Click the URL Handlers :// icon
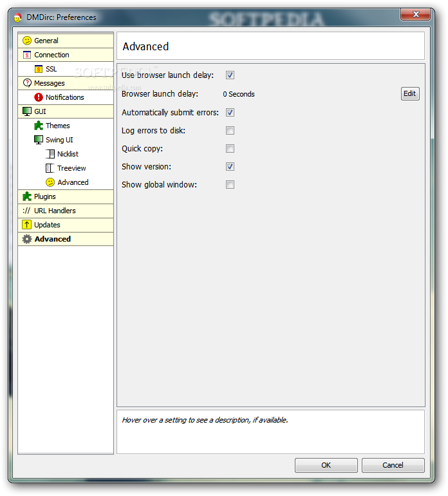The height and width of the screenshot is (496, 448). point(26,211)
